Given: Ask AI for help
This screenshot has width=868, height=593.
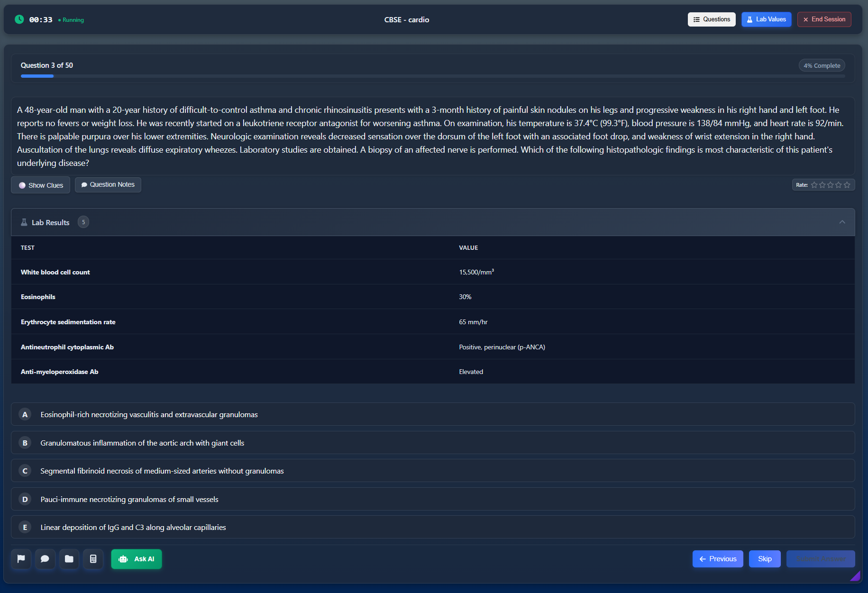Looking at the screenshot, I should (x=137, y=559).
